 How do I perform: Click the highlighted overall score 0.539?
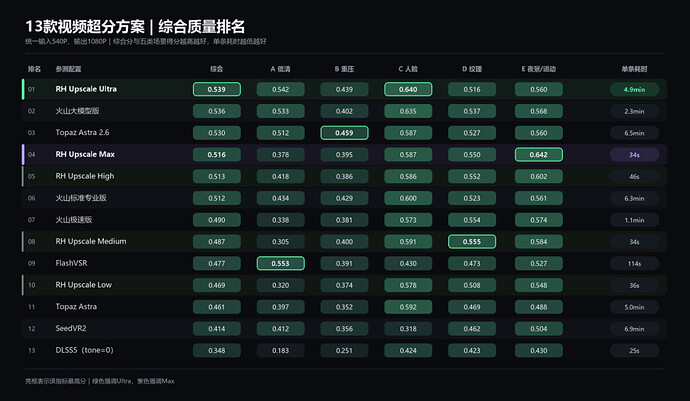217,89
